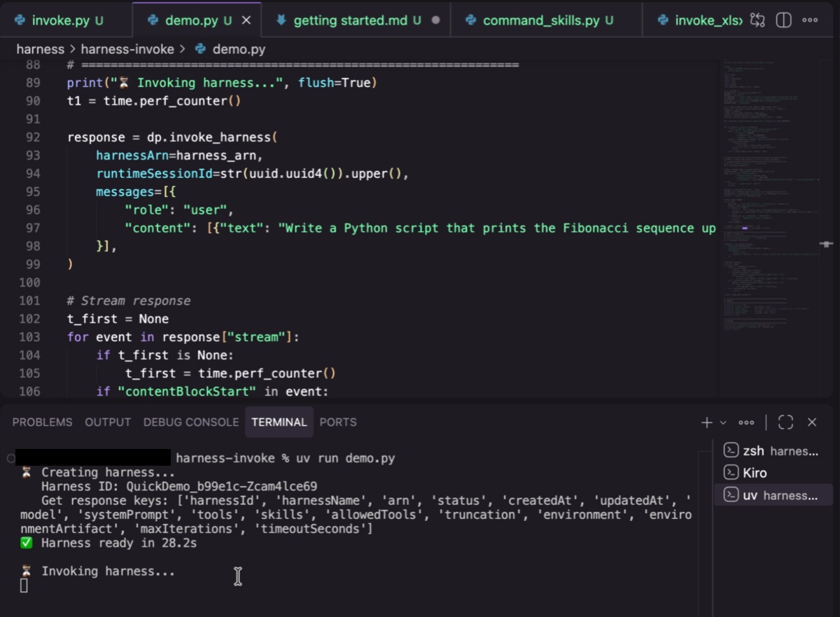Click the shell icon beside the Kiro session

733,472
